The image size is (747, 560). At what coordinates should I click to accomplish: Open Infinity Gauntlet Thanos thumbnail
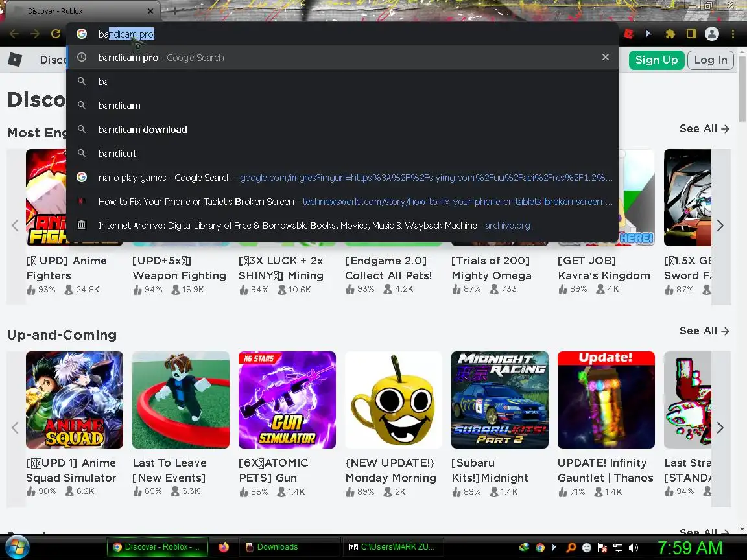[x=606, y=400]
